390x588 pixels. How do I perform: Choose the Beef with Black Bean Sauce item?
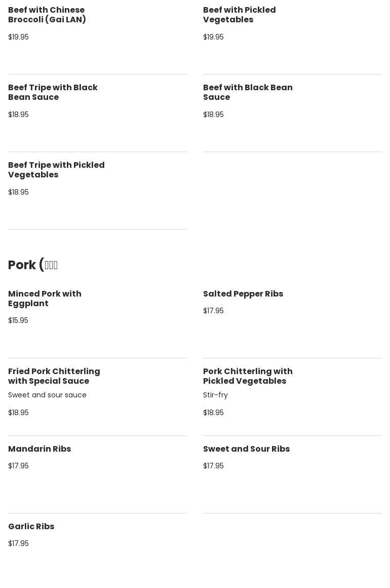pyautogui.click(x=248, y=92)
